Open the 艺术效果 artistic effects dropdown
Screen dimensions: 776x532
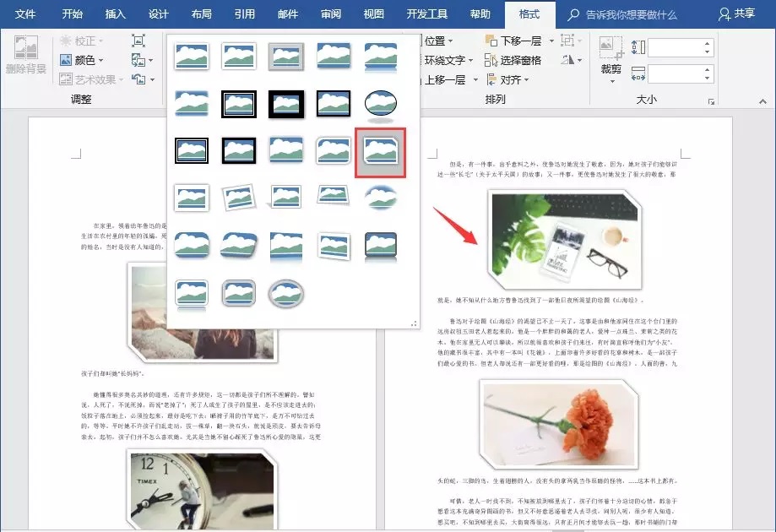[x=91, y=79]
